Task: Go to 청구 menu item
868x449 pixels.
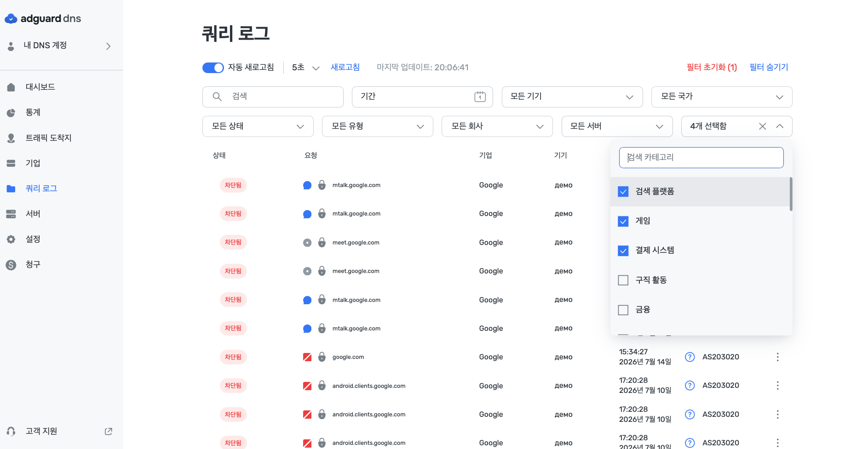Action: 33,265
